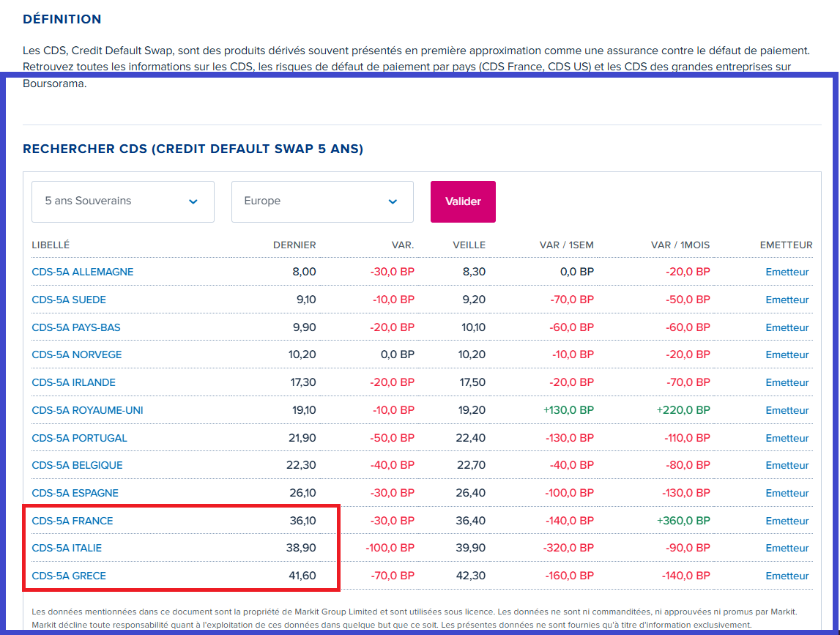View the CDS-5A PORTUGAL link
Image resolution: width=840 pixels, height=635 pixels.
[79, 438]
